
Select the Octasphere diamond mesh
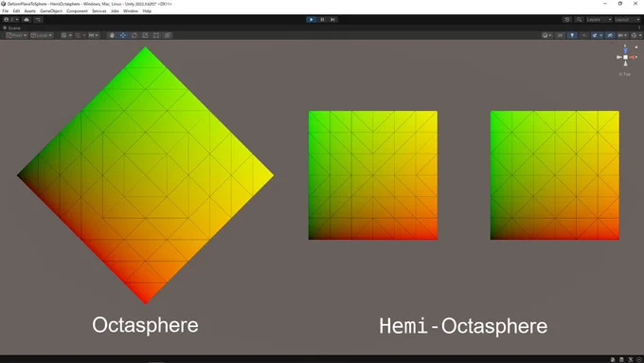point(146,175)
